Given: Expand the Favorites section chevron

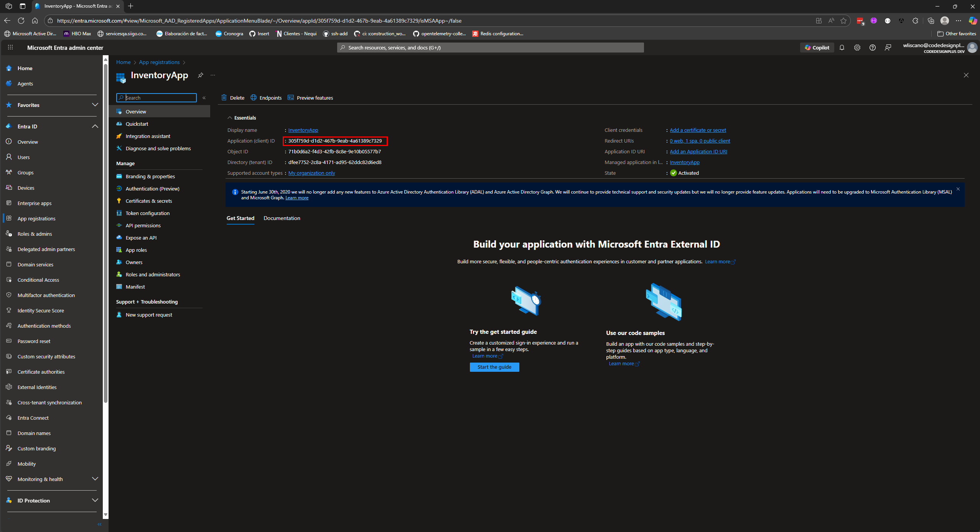Looking at the screenshot, I should point(95,105).
